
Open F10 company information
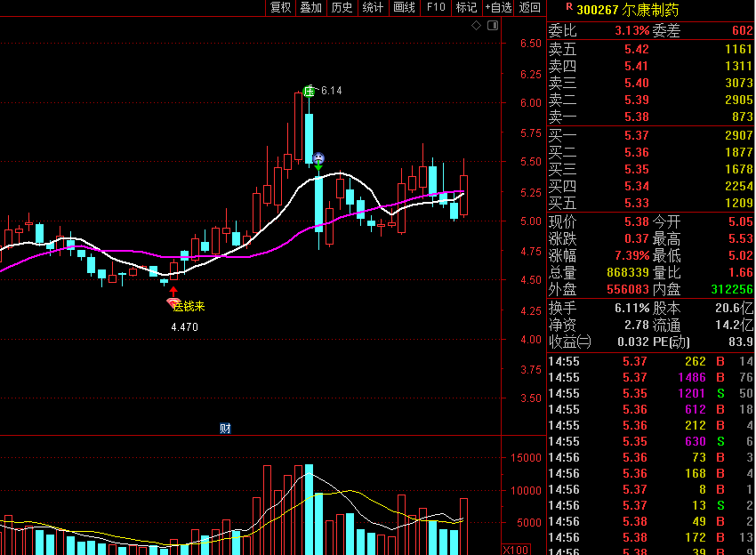436,7
